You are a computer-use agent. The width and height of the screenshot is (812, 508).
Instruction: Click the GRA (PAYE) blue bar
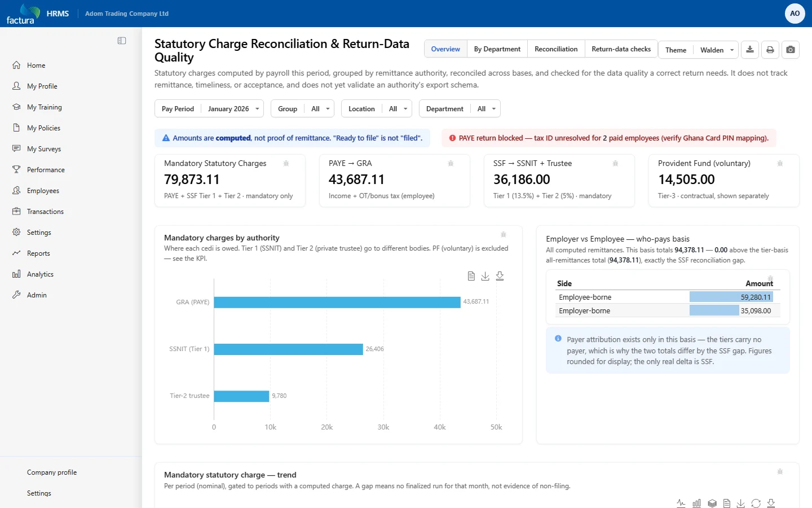pyautogui.click(x=337, y=302)
